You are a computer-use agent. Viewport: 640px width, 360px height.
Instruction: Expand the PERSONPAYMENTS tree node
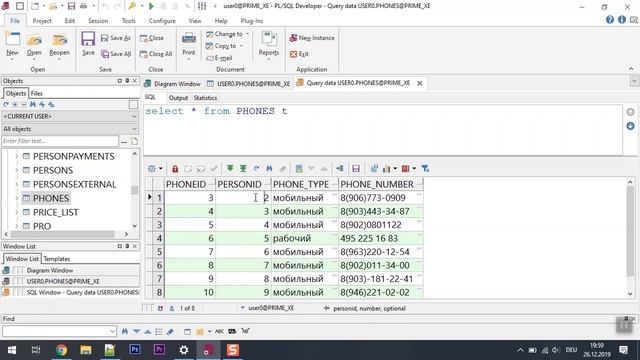coord(17,156)
